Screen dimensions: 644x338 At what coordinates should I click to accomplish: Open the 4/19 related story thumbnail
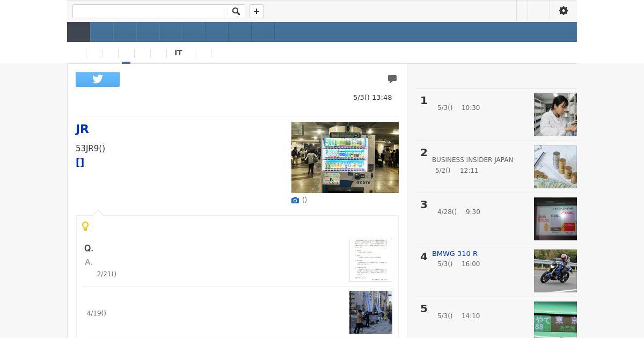(x=371, y=312)
